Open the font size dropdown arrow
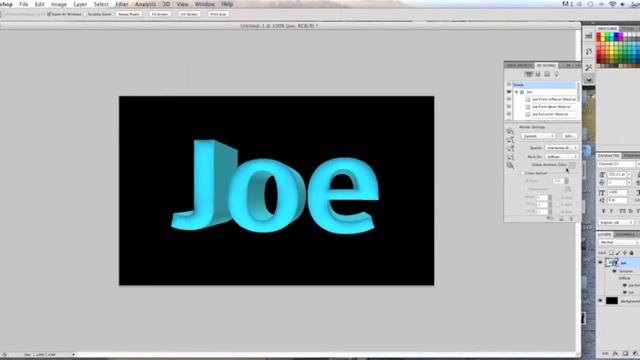The width and height of the screenshot is (640, 360). coord(629,174)
